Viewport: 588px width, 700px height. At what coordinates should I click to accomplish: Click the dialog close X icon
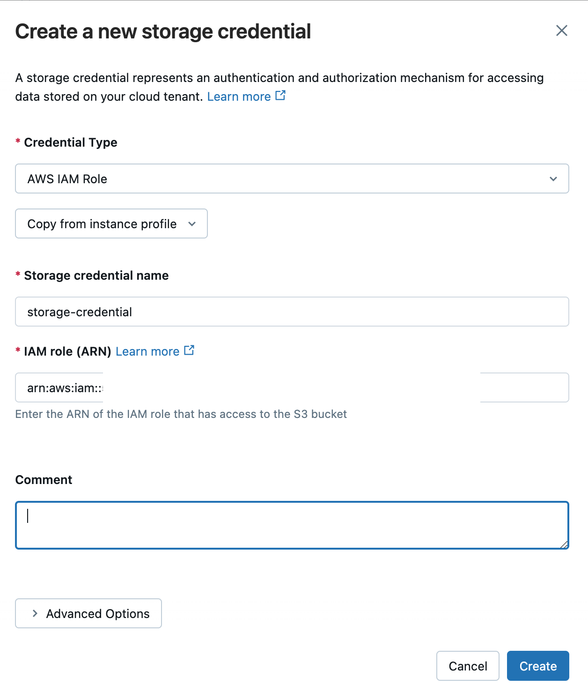(x=562, y=31)
